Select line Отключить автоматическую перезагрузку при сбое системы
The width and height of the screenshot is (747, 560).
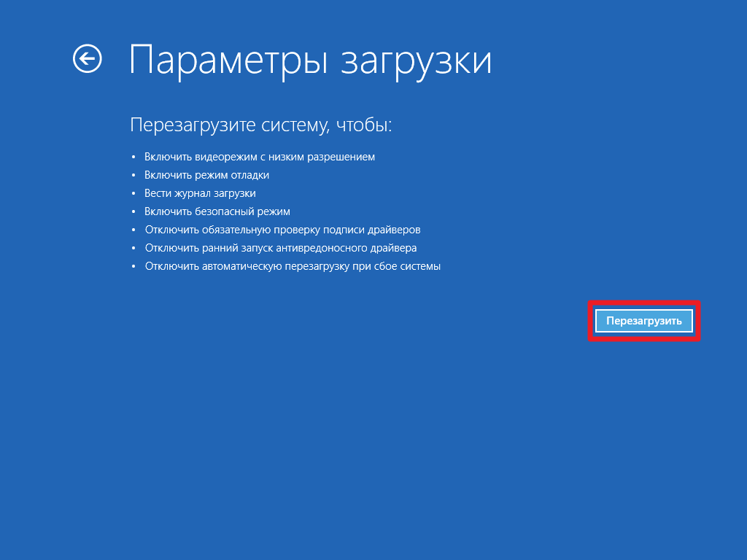[x=293, y=266]
